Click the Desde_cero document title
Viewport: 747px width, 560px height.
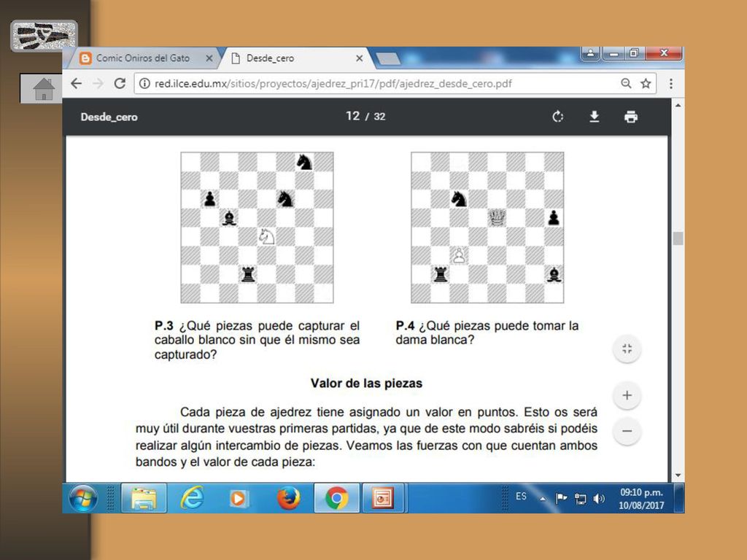coord(109,117)
